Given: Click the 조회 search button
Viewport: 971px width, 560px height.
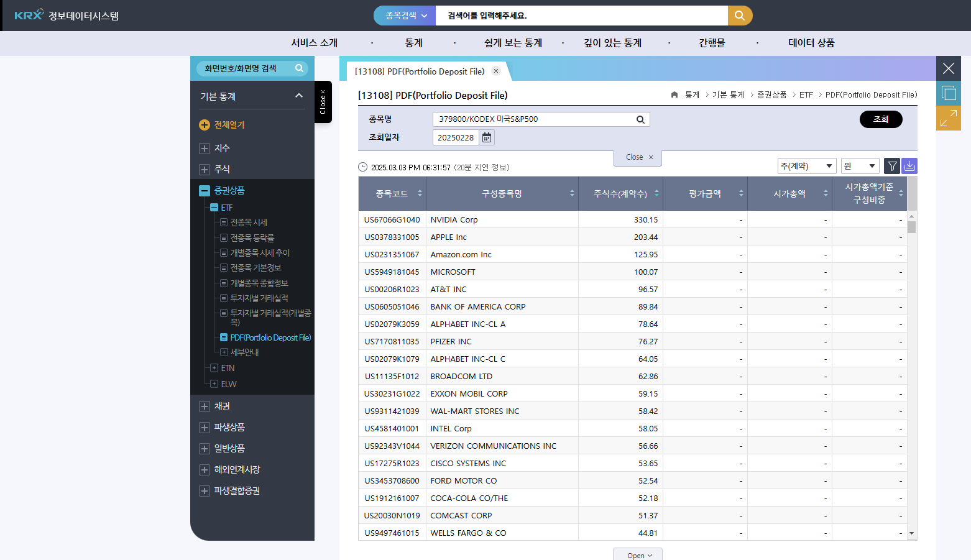Looking at the screenshot, I should click(x=881, y=119).
